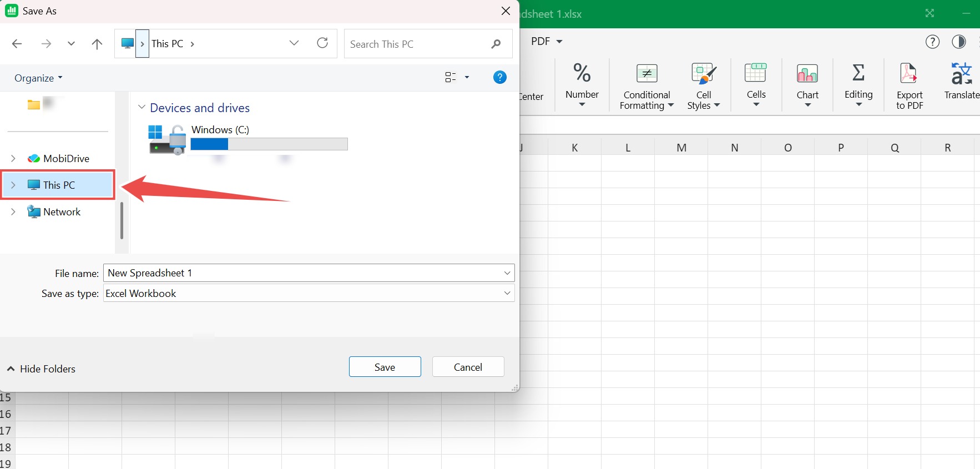Open the Save as type dropdown
This screenshot has width=980, height=469.
pyautogui.click(x=309, y=293)
